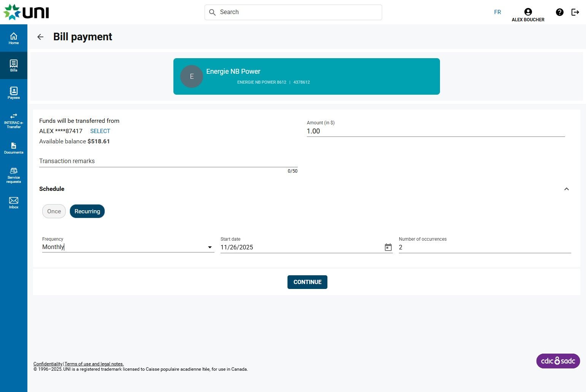Click the Energie NB Power avatar
The image size is (586, 392).
[x=192, y=76]
